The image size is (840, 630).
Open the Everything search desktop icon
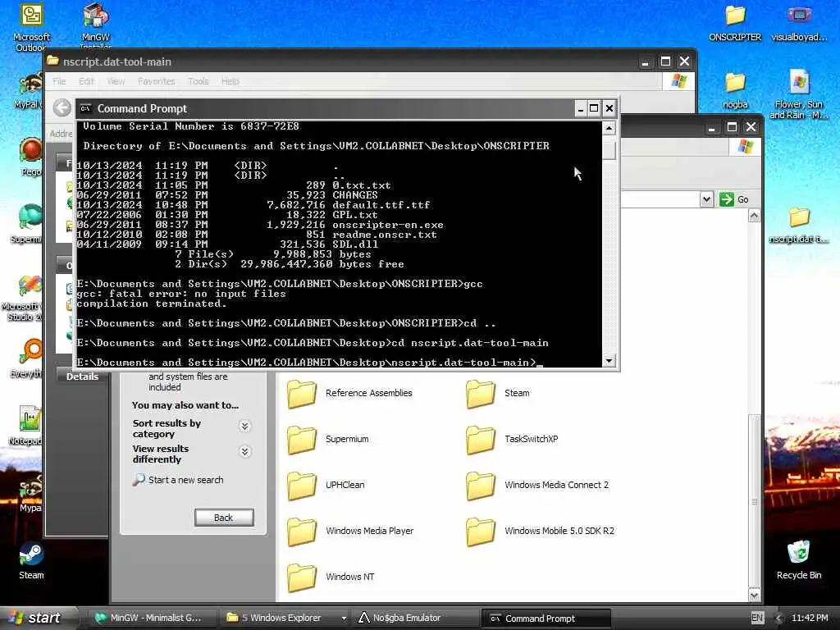coord(27,358)
